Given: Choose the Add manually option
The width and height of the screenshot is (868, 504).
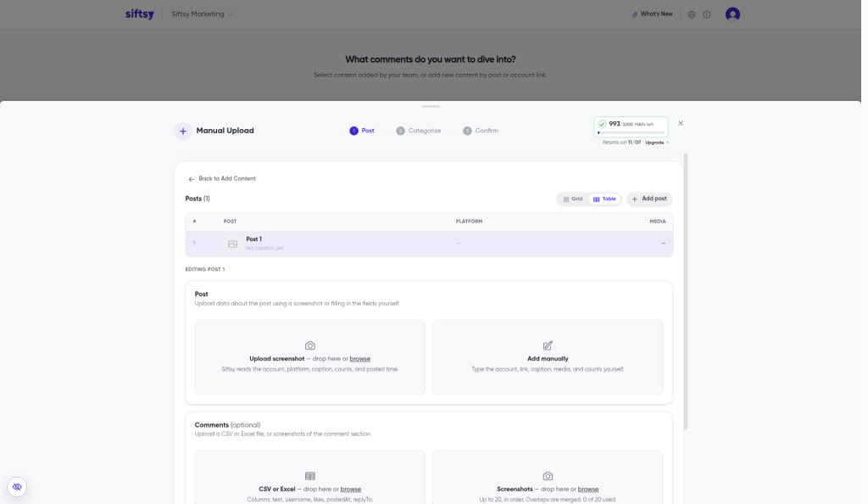Looking at the screenshot, I should pos(548,357).
